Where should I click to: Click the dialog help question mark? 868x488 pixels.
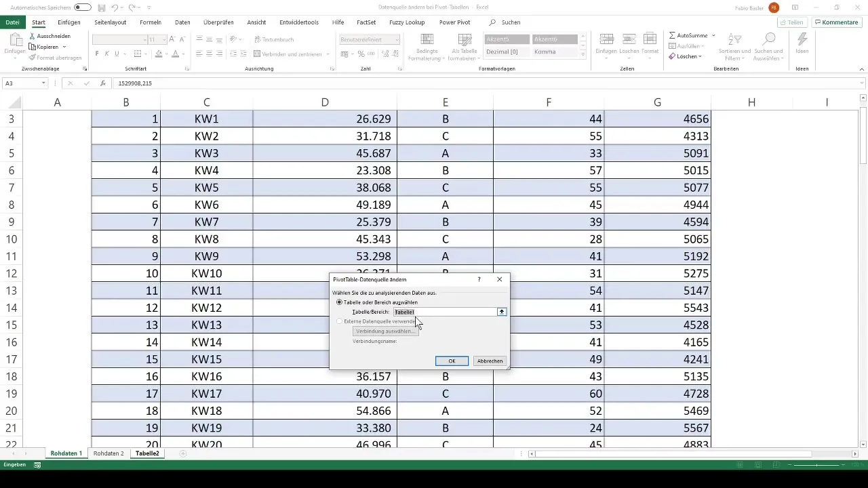pos(479,279)
